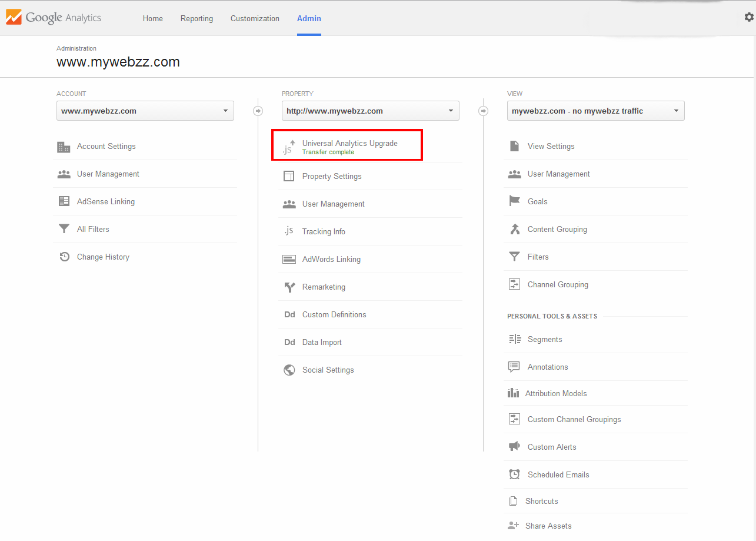Click the Change History clock icon
Image resolution: width=756 pixels, height=541 pixels.
coord(65,257)
